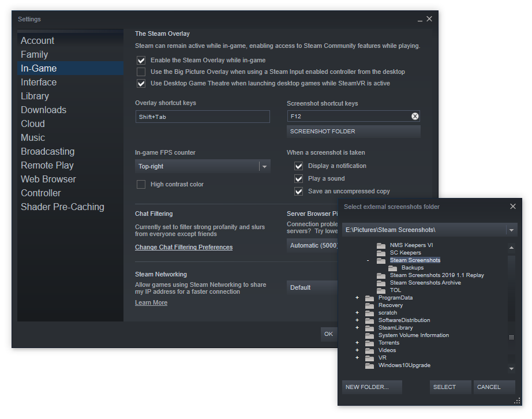Viewport: 532px width, 419px height.
Task: Focus the Overlay shortcut keys field
Action: click(203, 117)
